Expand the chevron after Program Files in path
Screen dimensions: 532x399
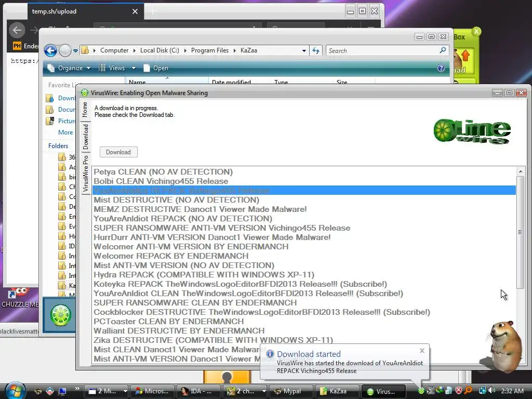[234, 50]
